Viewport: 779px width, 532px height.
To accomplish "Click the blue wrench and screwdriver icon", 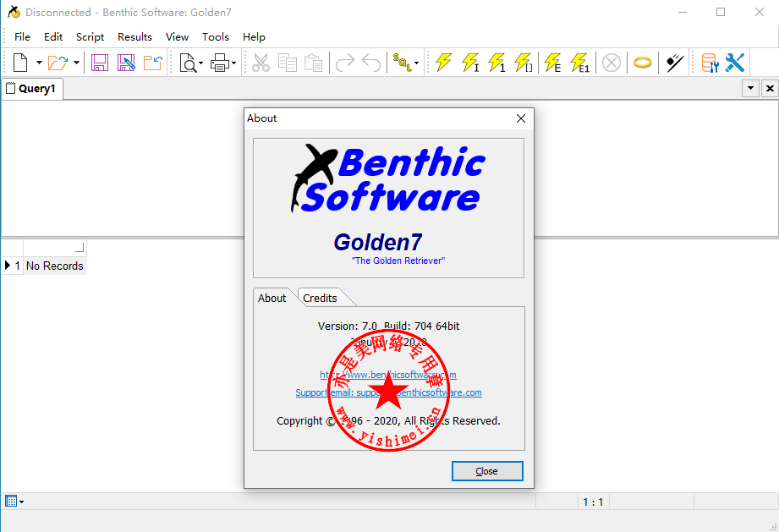I will (x=735, y=63).
